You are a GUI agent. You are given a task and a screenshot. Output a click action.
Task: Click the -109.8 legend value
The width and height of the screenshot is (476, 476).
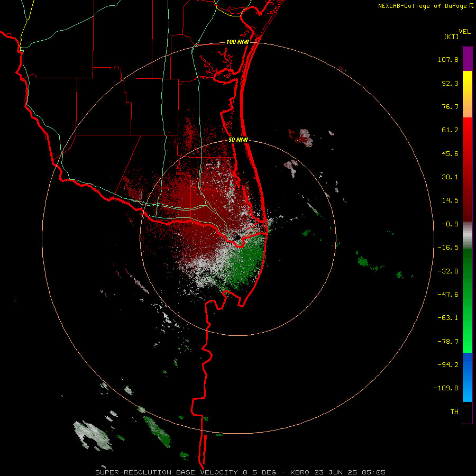(x=446, y=388)
